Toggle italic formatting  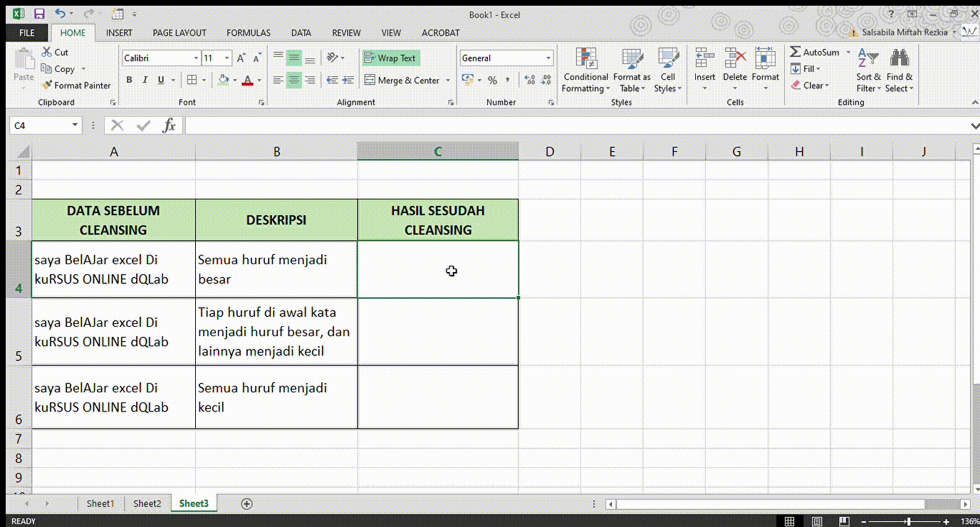tap(144, 80)
